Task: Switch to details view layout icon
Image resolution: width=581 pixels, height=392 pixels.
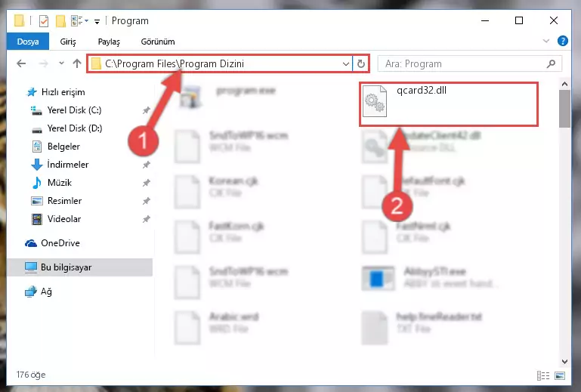Action: pyautogui.click(x=543, y=375)
